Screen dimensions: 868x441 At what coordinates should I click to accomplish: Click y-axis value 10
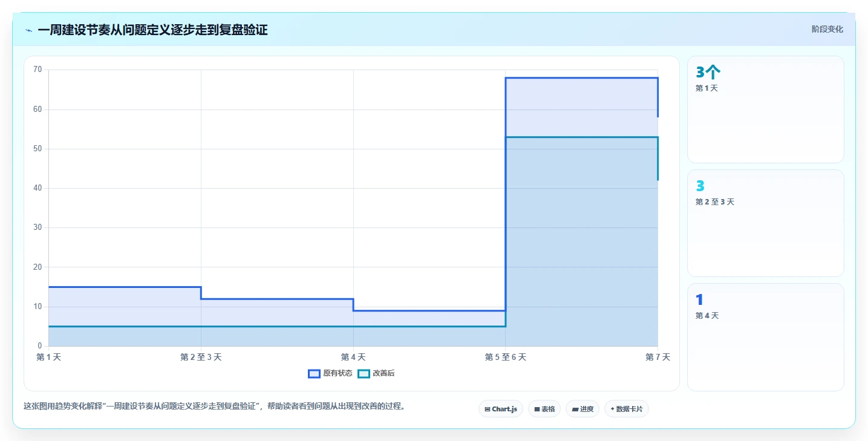[38, 307]
